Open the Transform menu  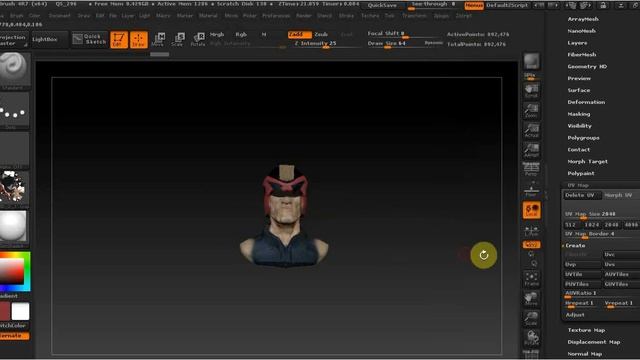click(414, 16)
